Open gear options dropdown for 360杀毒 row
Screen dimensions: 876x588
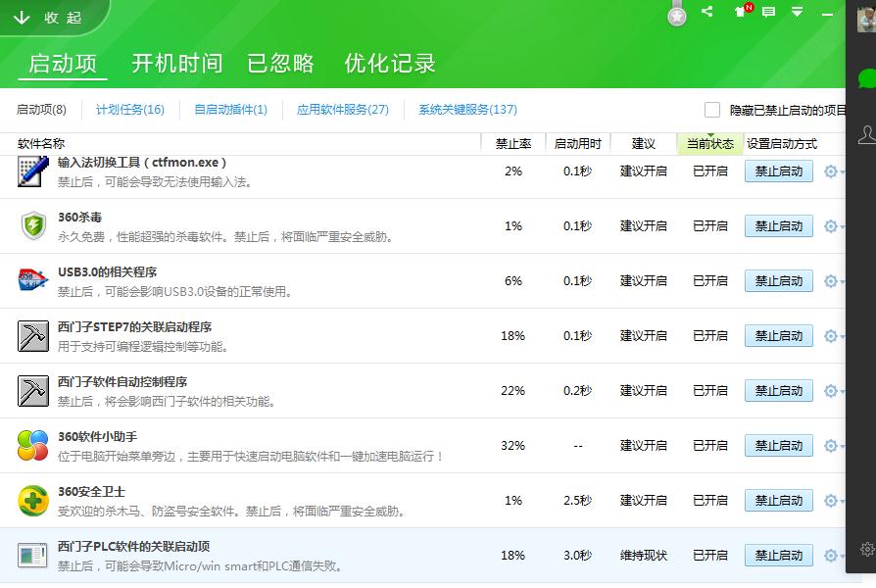833,225
